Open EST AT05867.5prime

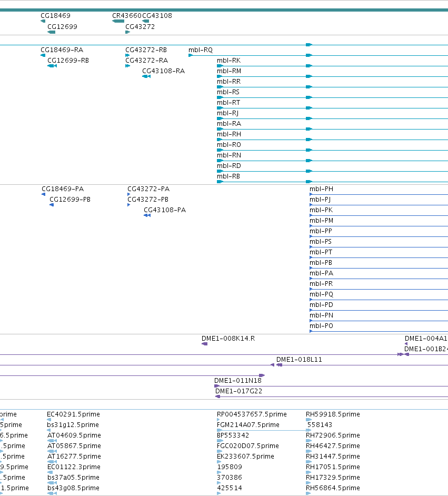point(74,445)
